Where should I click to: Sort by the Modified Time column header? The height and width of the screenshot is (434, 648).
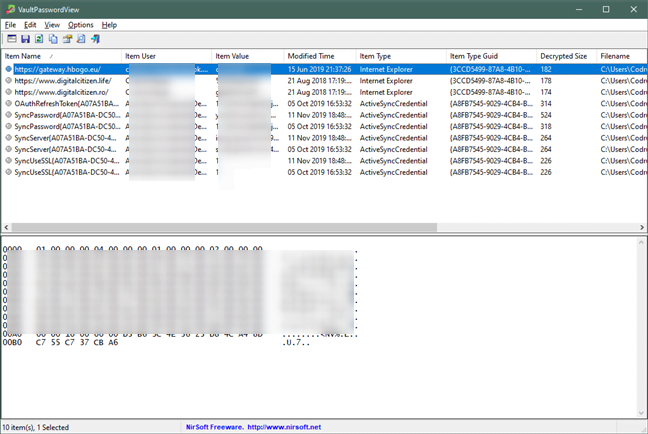(320, 56)
